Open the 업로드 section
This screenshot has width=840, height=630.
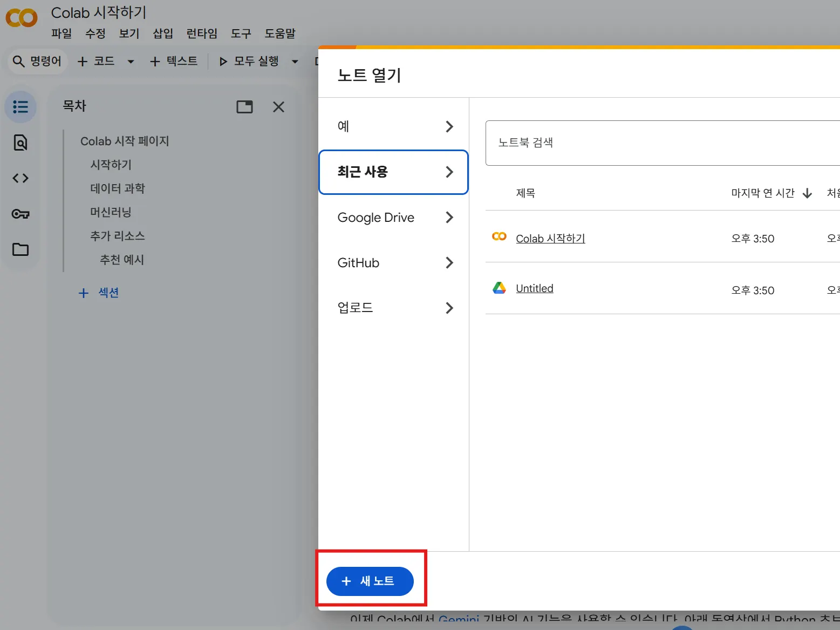pyautogui.click(x=394, y=308)
